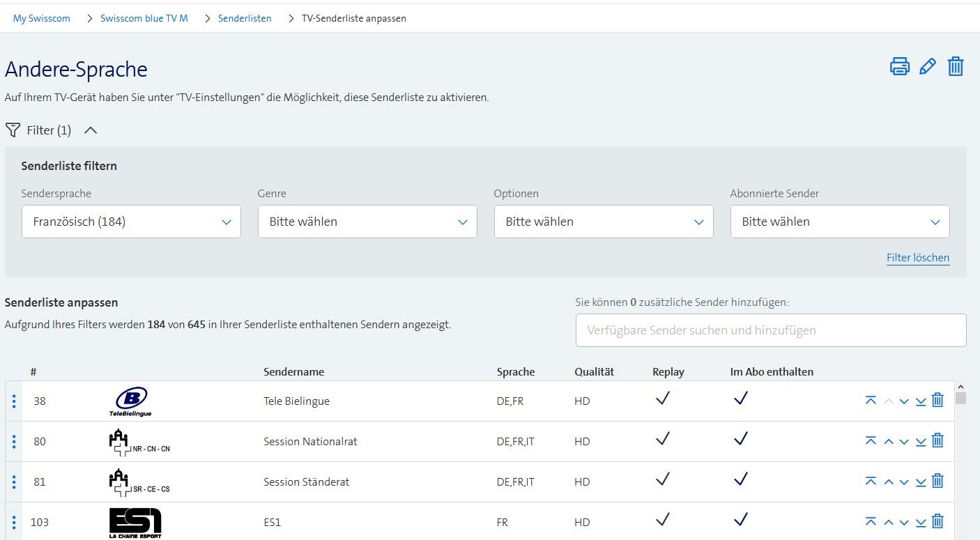Click the channel name Tele Bielingue
Viewport: 980px width, 540px height.
tap(296, 401)
